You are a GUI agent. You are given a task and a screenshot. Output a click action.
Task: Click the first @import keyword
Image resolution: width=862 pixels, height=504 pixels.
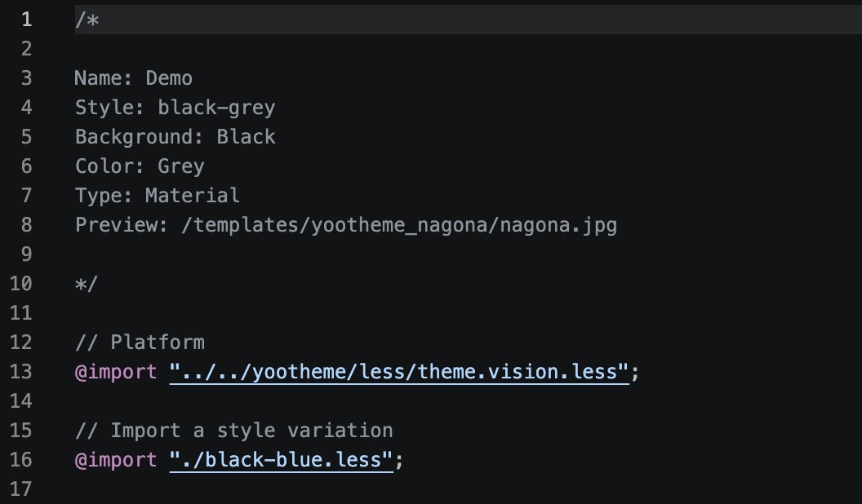116,372
